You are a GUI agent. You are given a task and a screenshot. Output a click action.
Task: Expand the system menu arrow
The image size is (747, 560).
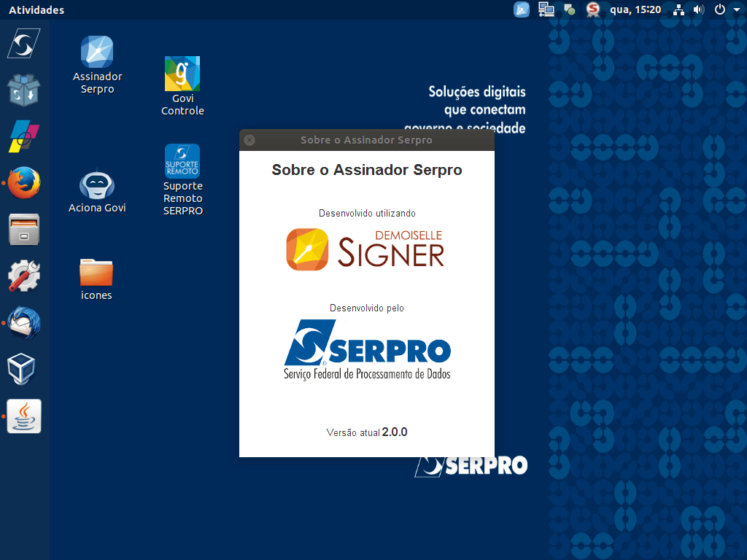click(x=736, y=10)
